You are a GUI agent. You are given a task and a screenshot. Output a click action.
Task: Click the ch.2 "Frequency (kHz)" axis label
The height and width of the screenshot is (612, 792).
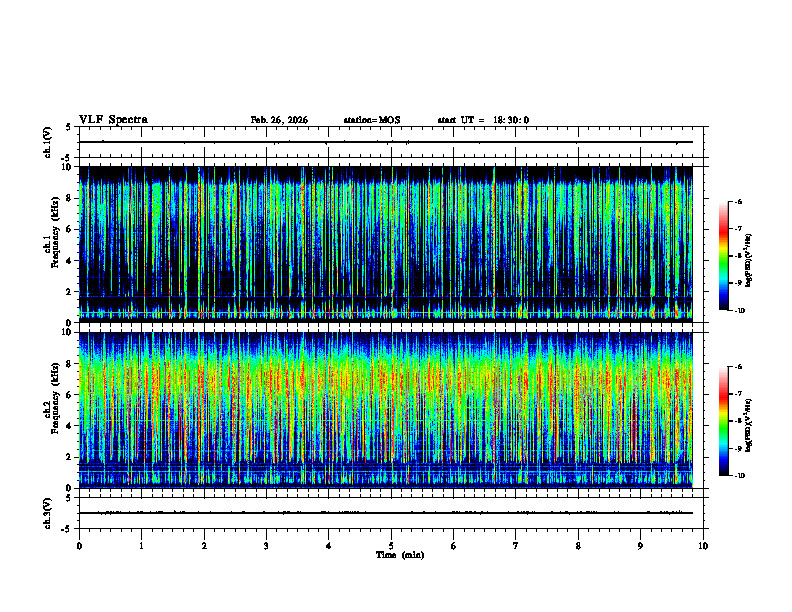(x=55, y=398)
